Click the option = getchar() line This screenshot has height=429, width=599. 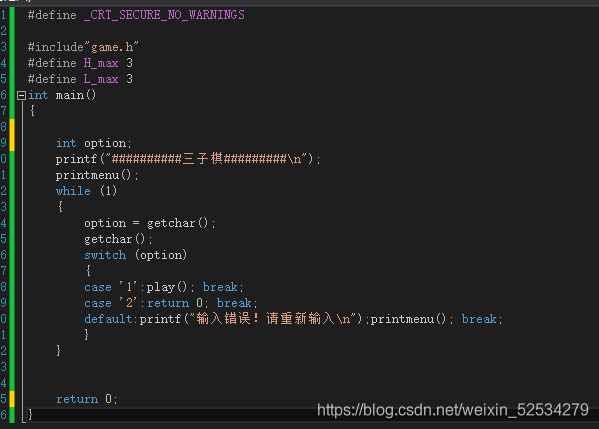[x=150, y=223]
